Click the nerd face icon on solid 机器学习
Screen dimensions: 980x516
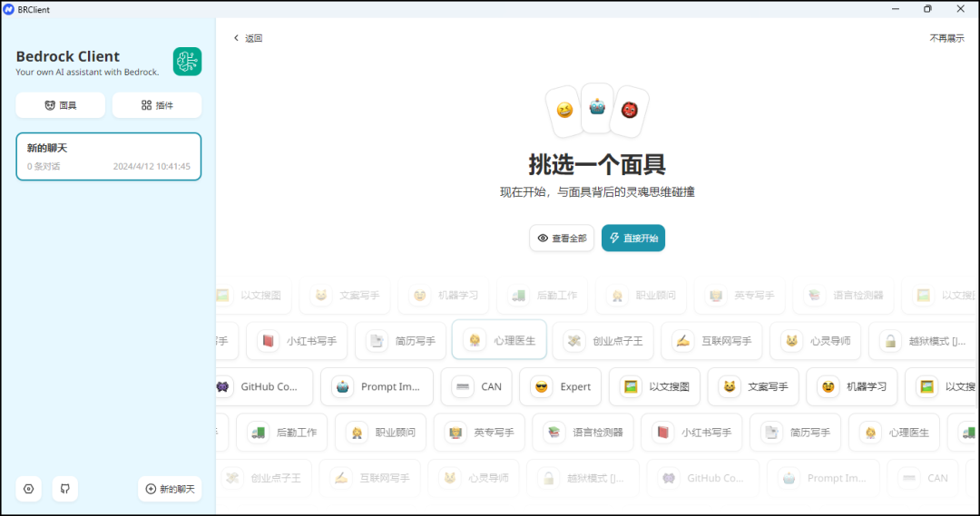click(x=828, y=386)
